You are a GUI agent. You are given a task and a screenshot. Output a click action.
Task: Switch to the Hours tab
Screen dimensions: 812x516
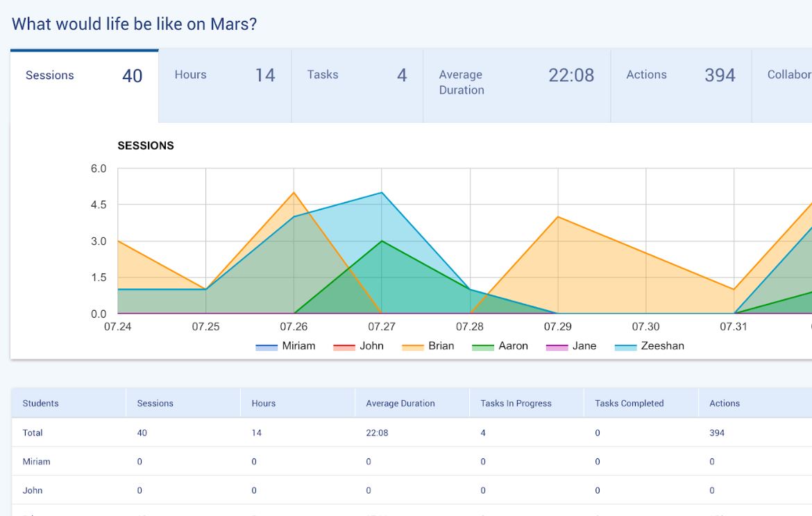224,75
